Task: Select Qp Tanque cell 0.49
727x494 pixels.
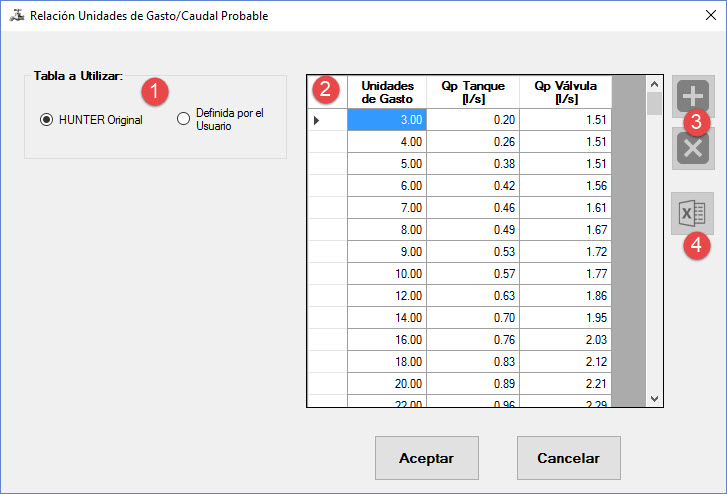Action: (x=473, y=230)
